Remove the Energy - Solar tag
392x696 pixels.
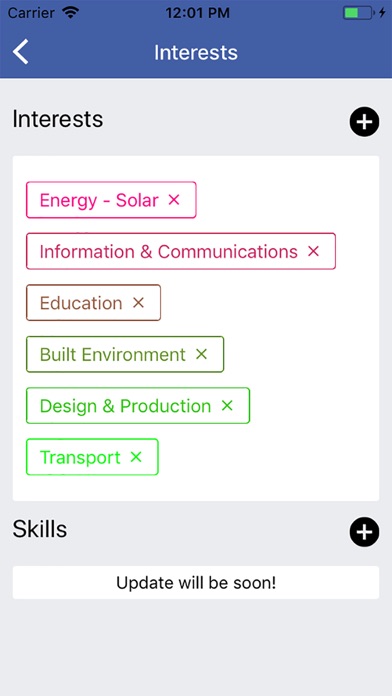[174, 200]
